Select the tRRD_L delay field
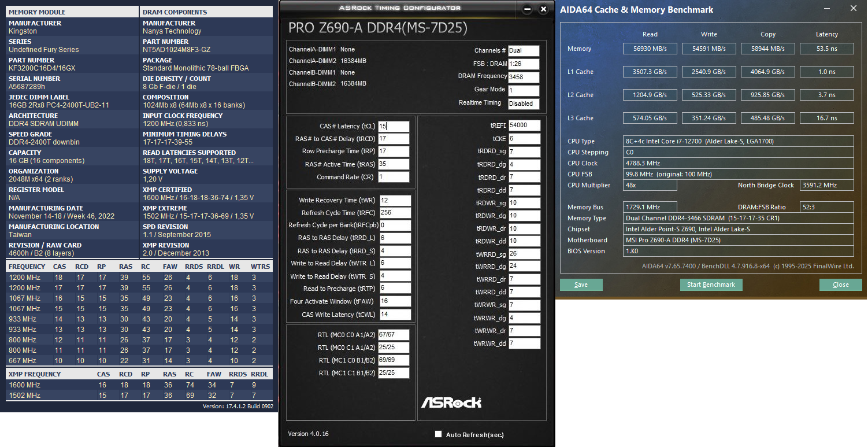This screenshot has height=447, width=868. point(395,238)
